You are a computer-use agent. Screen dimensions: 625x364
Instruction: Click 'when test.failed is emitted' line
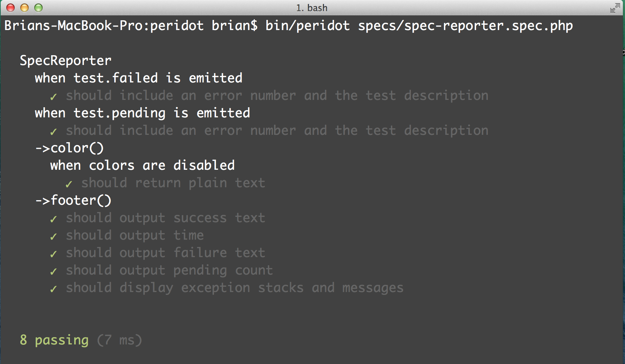point(138,78)
